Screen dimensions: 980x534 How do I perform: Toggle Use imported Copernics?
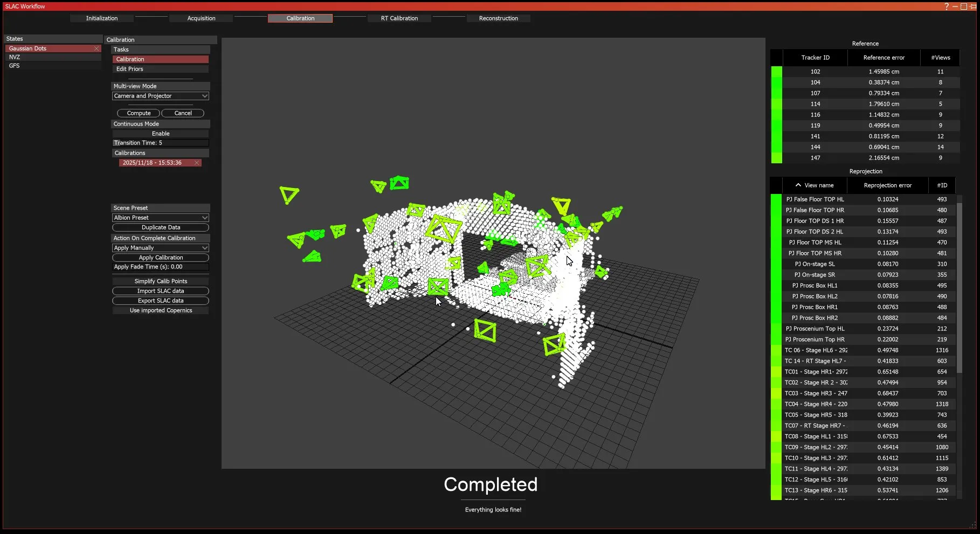[x=161, y=310]
